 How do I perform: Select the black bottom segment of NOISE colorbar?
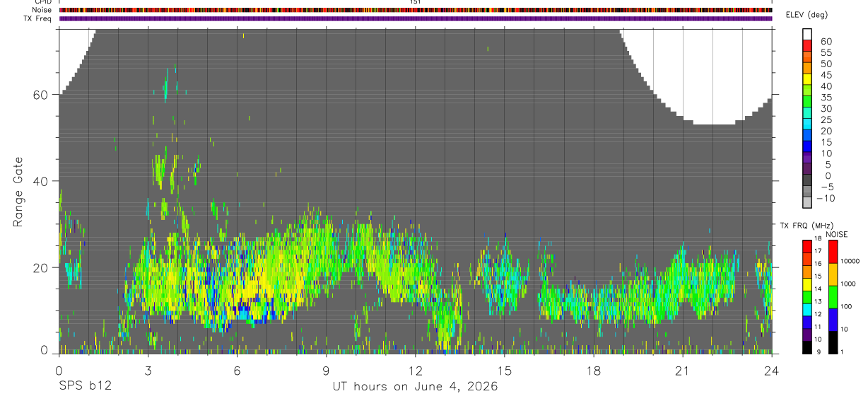(832, 342)
